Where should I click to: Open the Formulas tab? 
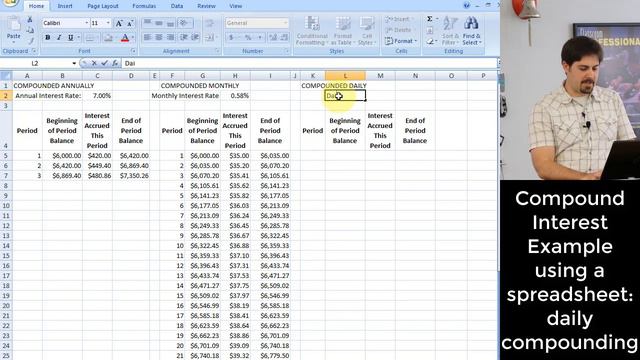(x=144, y=6)
